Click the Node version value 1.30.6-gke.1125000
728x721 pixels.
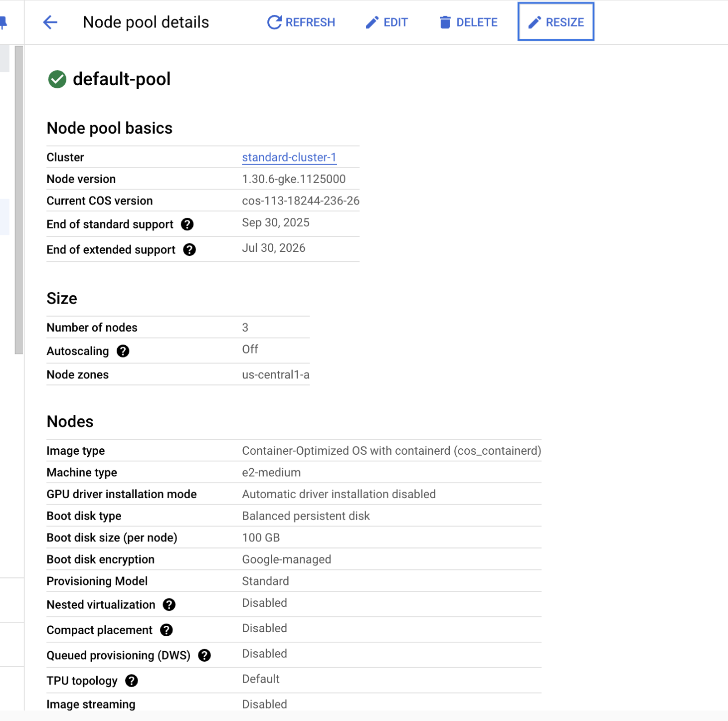coord(294,179)
